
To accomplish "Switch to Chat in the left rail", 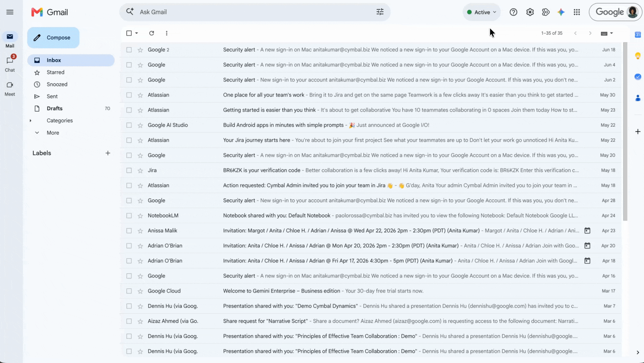I will pyautogui.click(x=10, y=64).
